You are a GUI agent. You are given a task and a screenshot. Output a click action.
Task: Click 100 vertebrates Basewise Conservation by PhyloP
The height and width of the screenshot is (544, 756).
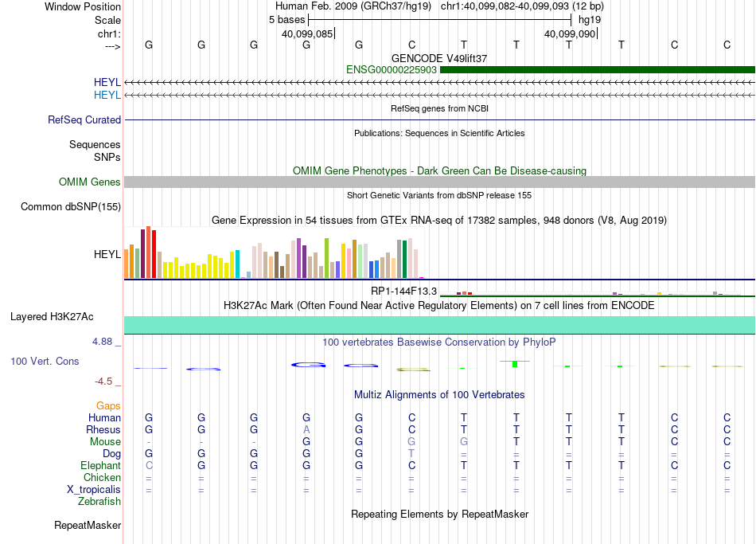[x=439, y=342]
